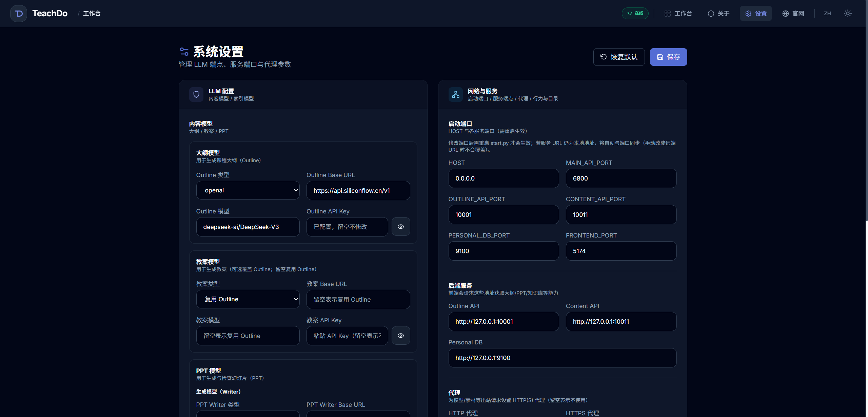This screenshot has width=868, height=417.
Task: Click the 关于 info icon
Action: [711, 13]
